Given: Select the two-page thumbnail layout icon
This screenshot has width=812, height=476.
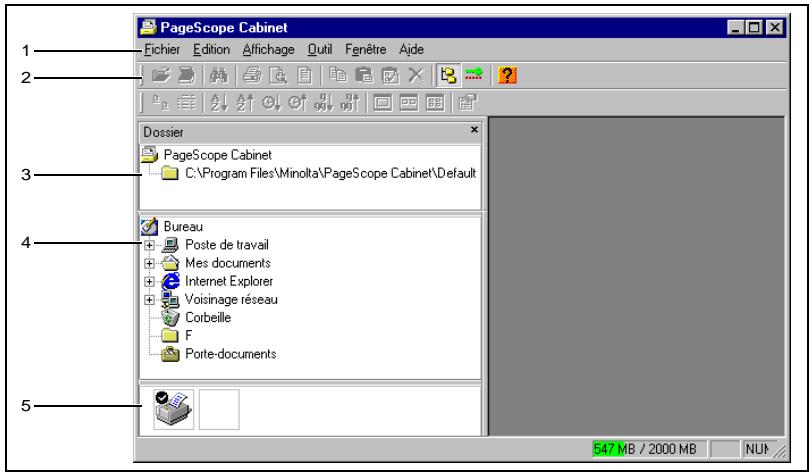Looking at the screenshot, I should tap(409, 103).
